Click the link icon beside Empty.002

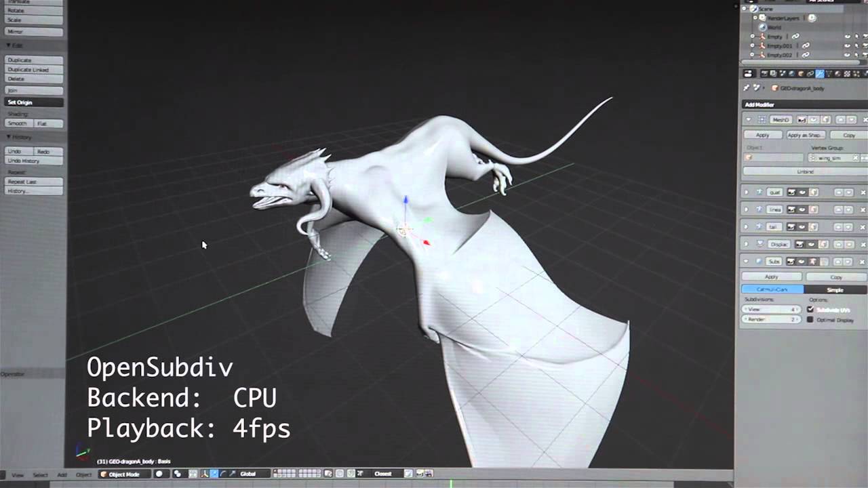tap(806, 55)
